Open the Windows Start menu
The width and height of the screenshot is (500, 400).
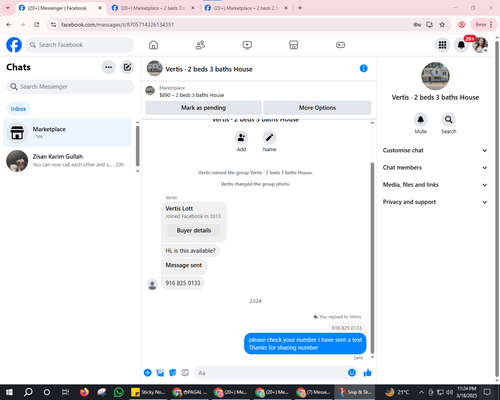click(x=9, y=392)
